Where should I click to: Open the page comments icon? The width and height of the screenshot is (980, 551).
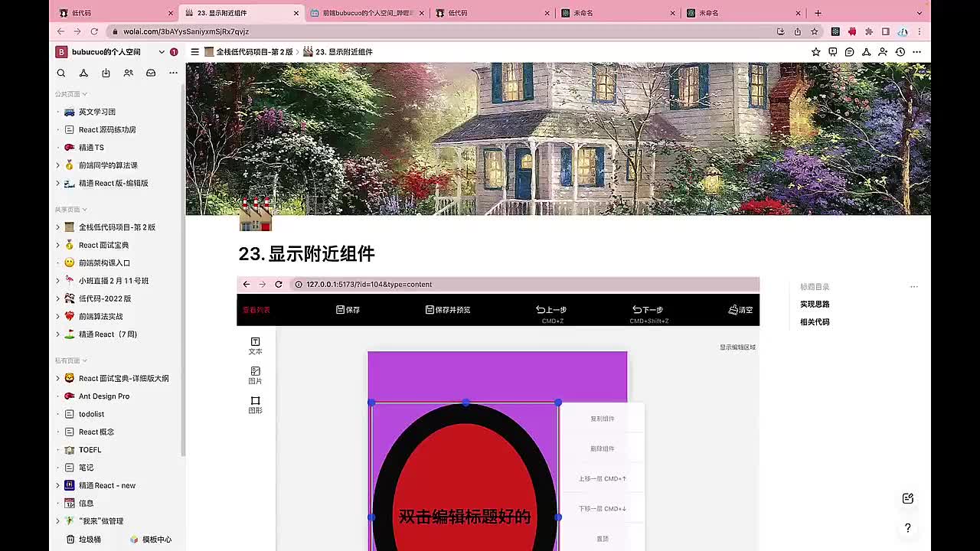pyautogui.click(x=850, y=52)
